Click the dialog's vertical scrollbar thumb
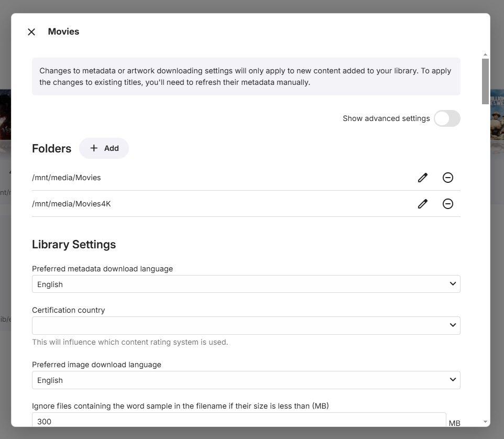The width and height of the screenshot is (504, 439). [485, 81]
